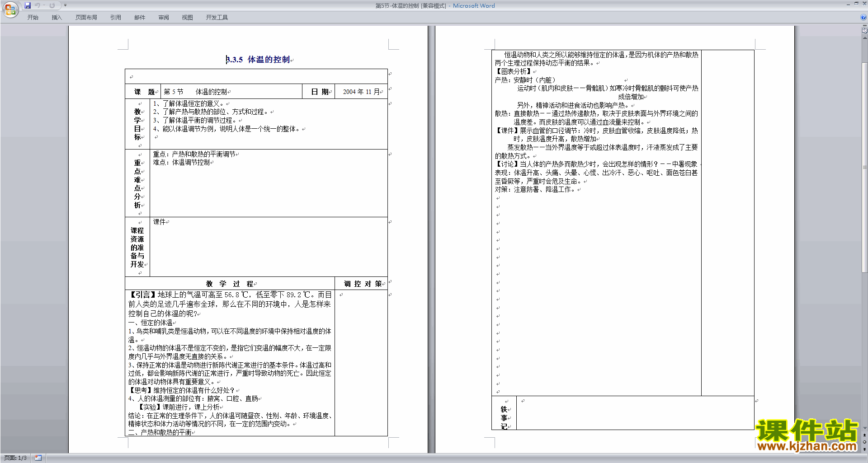Click the macro recording icon in status bar

coord(38,458)
